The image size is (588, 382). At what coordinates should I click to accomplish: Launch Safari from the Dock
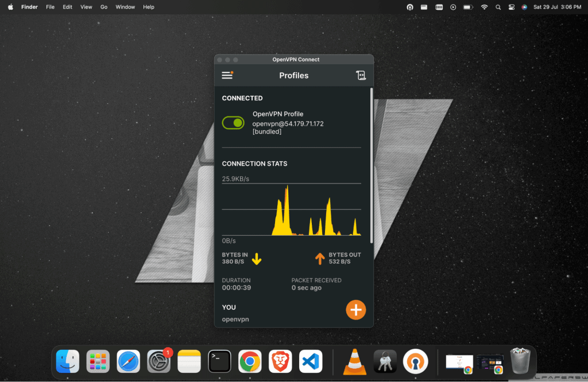pos(128,361)
